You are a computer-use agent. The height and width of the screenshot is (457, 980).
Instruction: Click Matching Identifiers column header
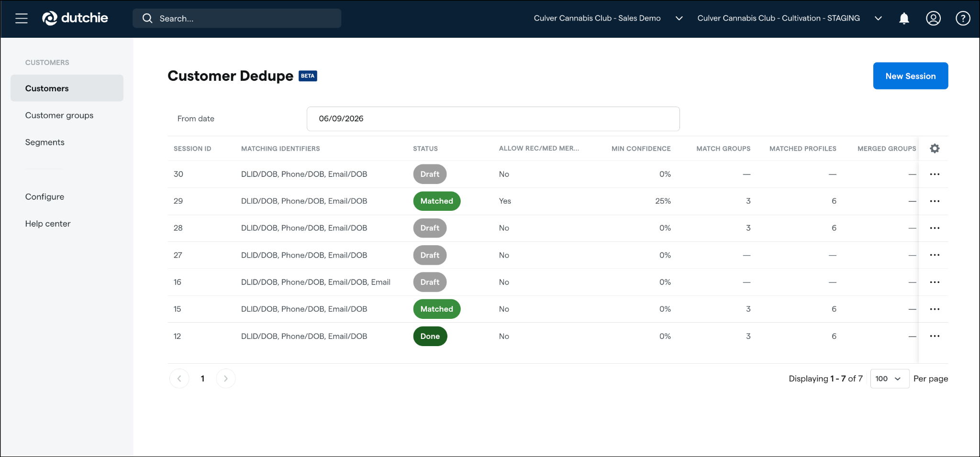click(x=280, y=149)
